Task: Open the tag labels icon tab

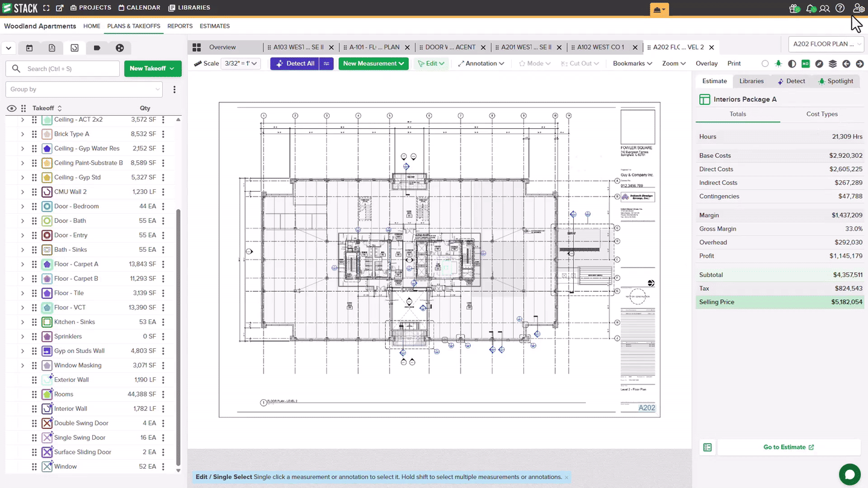Action: click(97, 48)
